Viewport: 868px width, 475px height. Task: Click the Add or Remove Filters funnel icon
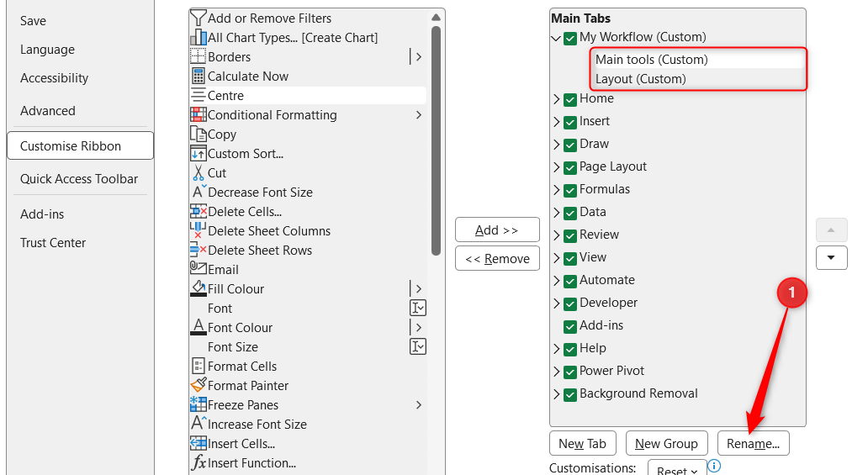pyautogui.click(x=198, y=18)
